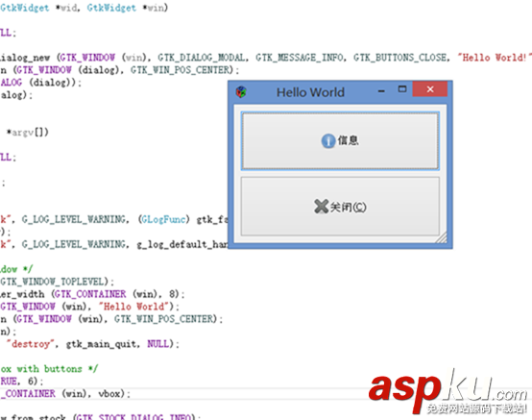The image size is (532, 420).
Task: Click the "destroy" string in the code
Action: [31, 344]
